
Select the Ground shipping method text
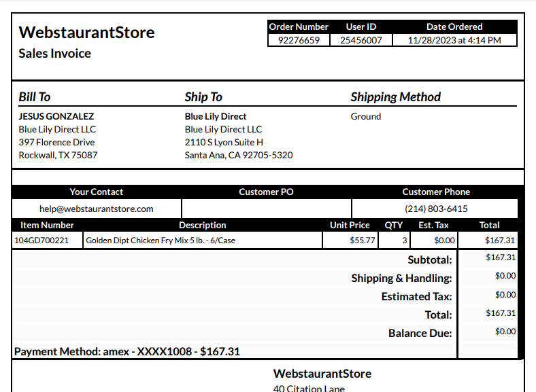[366, 116]
